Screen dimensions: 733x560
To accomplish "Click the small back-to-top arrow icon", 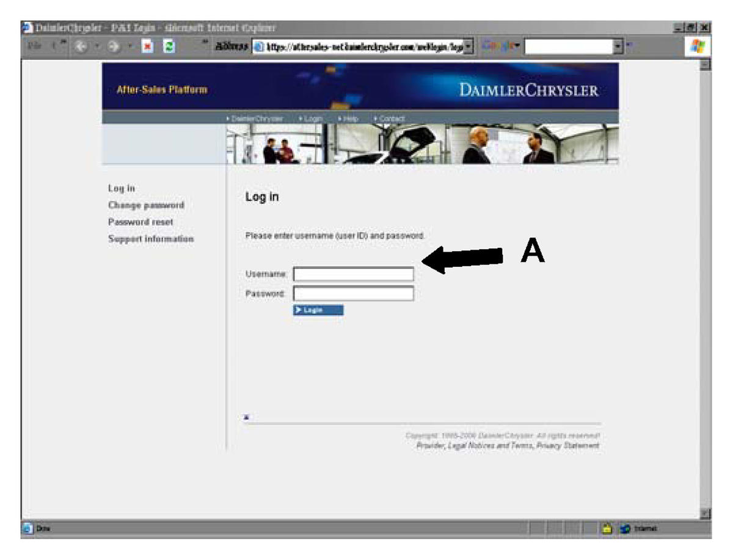I will pos(246,417).
